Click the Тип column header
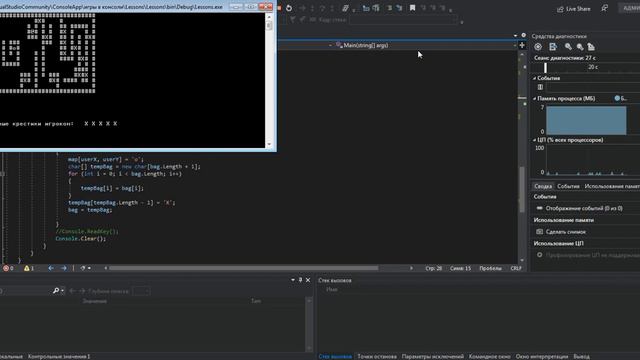 pyautogui.click(x=256, y=301)
